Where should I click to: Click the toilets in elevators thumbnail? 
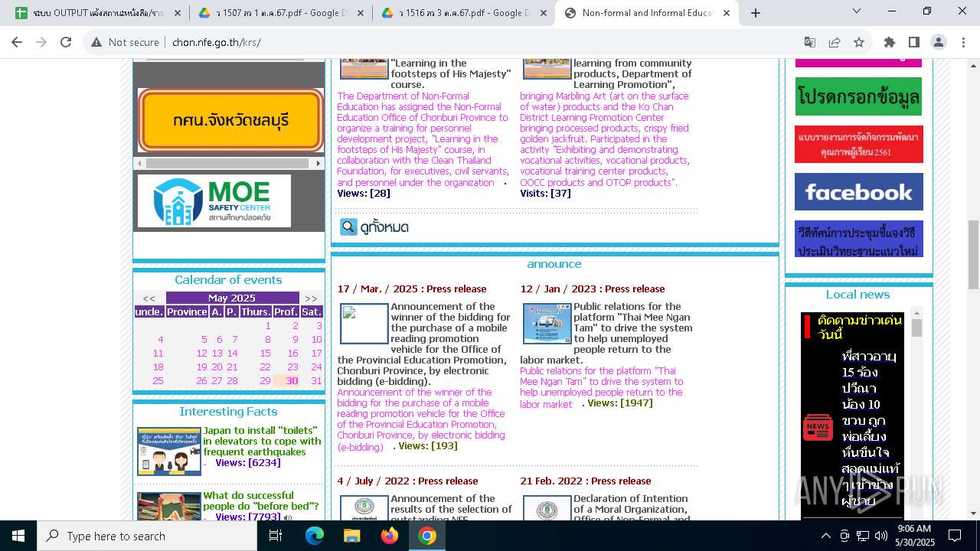coord(169,451)
